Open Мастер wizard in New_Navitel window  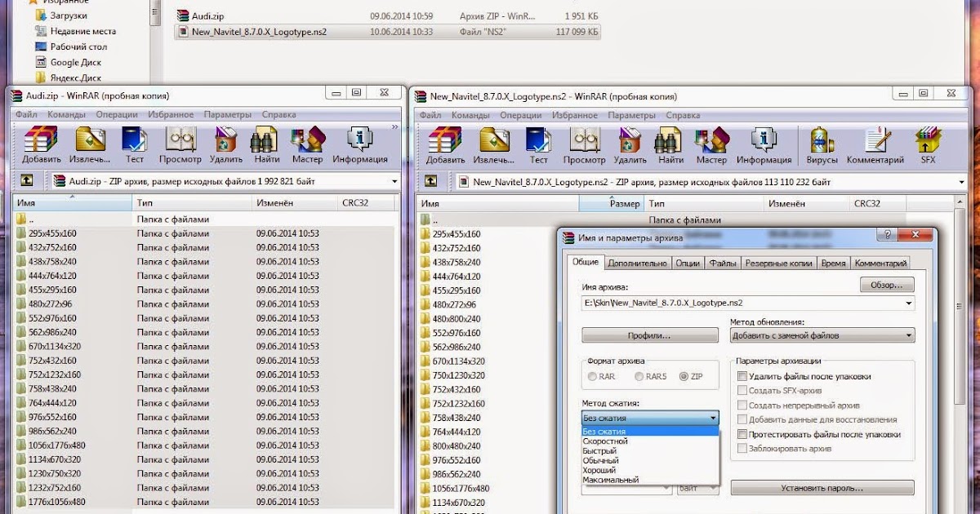click(x=712, y=140)
